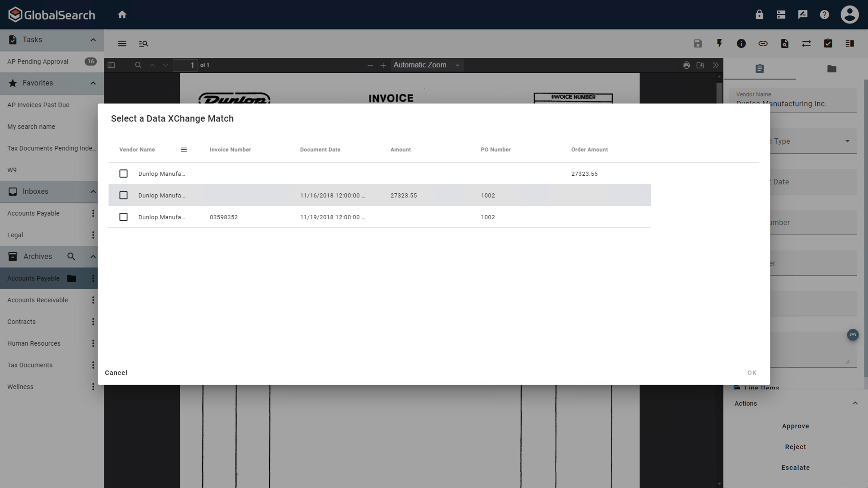Viewport: 868px width, 488px height.
Task: Click the help question mark icon
Action: pyautogui.click(x=824, y=14)
